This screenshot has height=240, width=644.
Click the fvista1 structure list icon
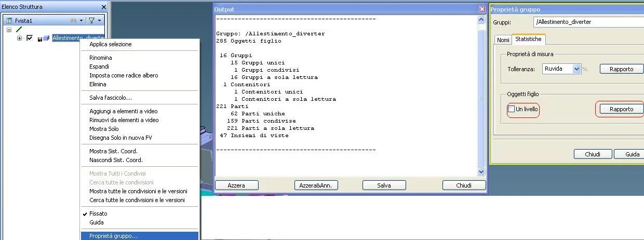point(9,21)
